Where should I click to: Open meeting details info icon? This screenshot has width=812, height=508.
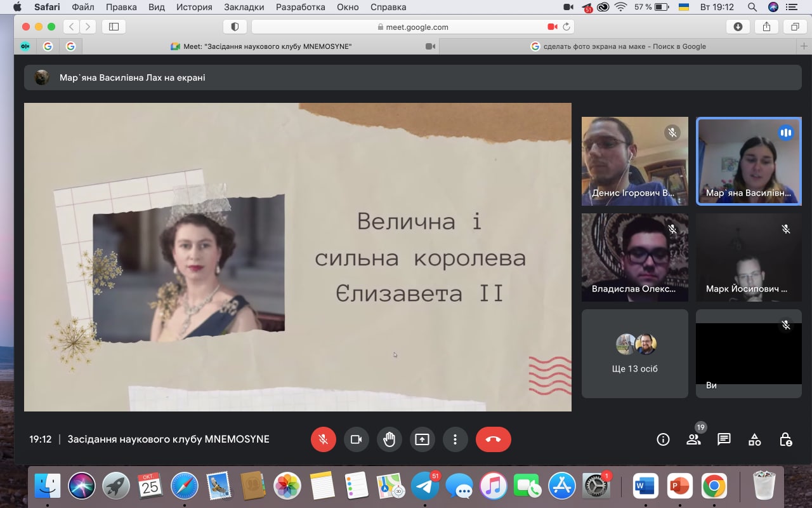[x=663, y=439]
